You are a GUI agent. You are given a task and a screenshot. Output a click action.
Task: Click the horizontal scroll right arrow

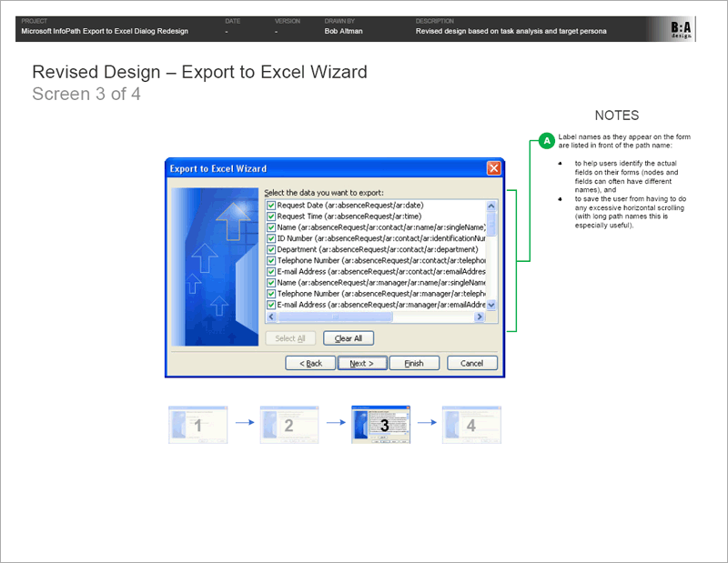(480, 317)
